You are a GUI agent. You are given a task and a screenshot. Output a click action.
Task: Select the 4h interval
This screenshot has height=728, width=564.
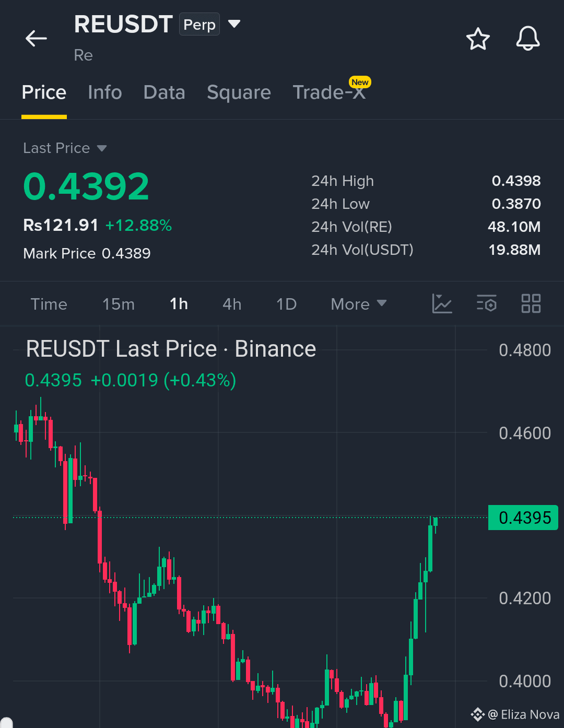coord(232,304)
